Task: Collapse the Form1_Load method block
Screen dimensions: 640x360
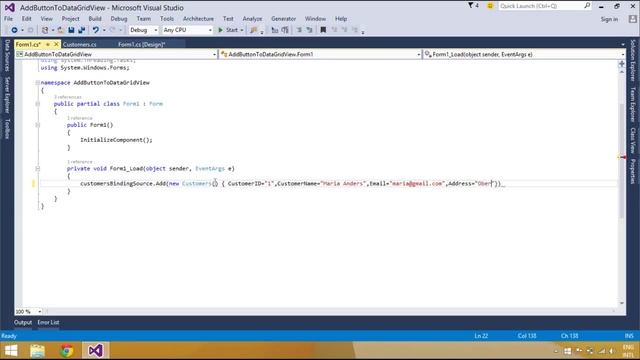Action: (x=38, y=169)
